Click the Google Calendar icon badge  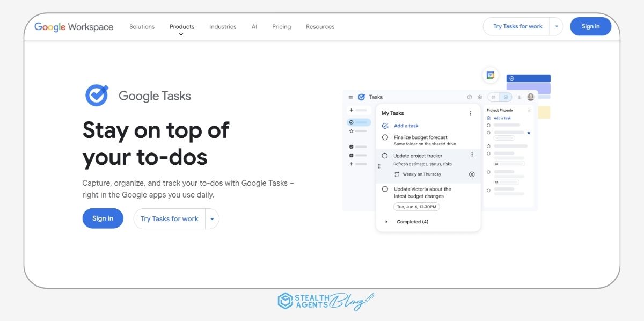(x=490, y=75)
